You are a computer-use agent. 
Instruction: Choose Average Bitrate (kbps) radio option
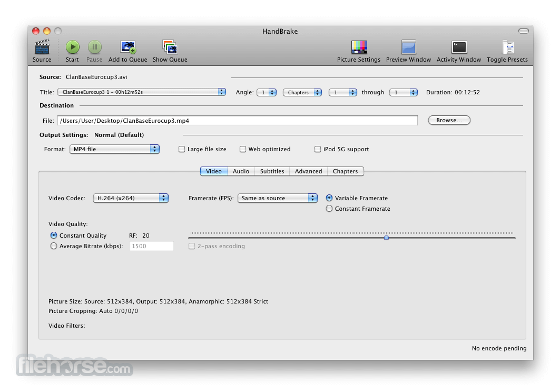(x=54, y=246)
